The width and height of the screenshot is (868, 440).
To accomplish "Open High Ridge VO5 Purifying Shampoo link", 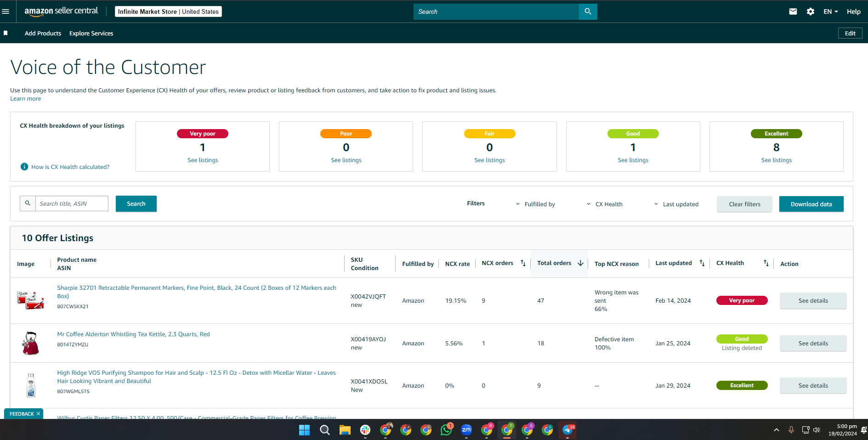I will pos(196,377).
